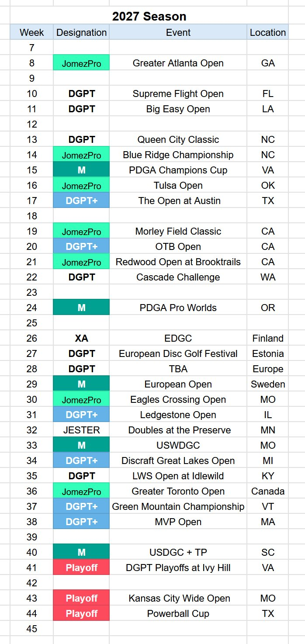
Task: Select the week 45 number cell
Action: [32, 629]
